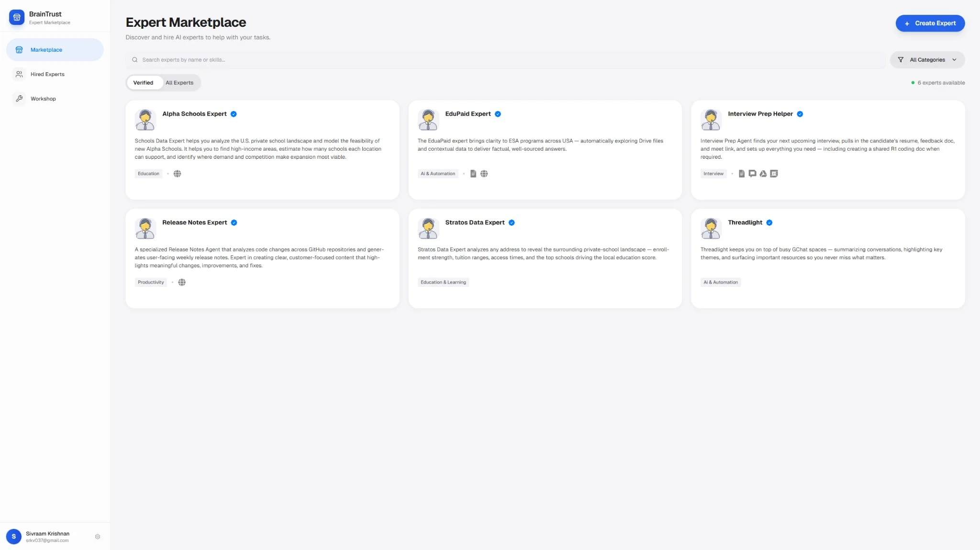Click the Interview category tag
This screenshot has height=550, width=980.
(x=713, y=174)
